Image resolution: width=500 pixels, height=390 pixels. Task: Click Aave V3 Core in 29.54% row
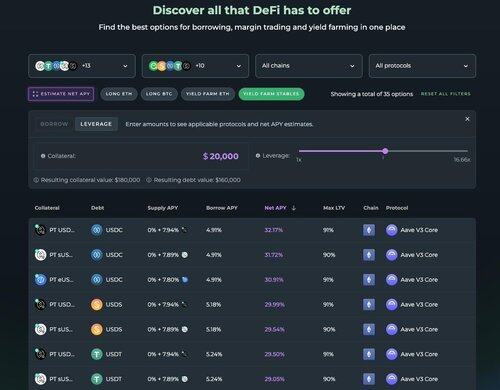419,329
